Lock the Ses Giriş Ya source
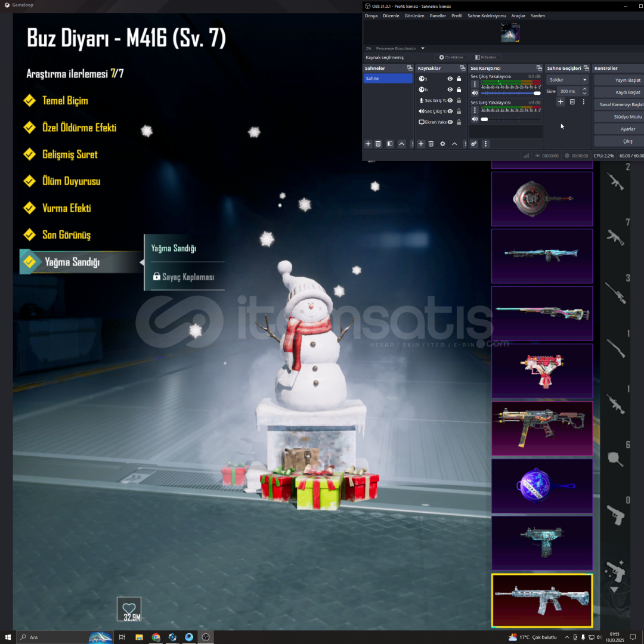 459,100
